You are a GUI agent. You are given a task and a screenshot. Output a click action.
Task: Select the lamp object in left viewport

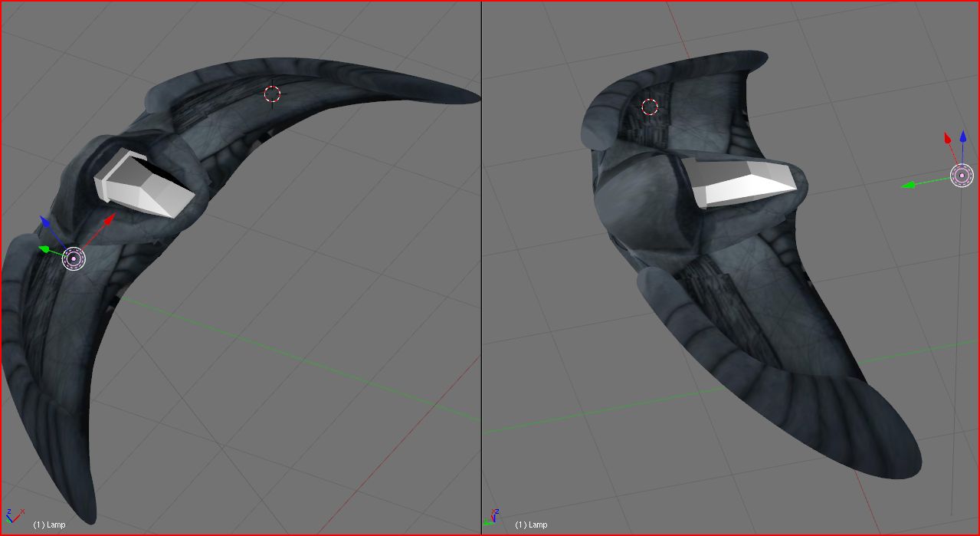click(74, 259)
